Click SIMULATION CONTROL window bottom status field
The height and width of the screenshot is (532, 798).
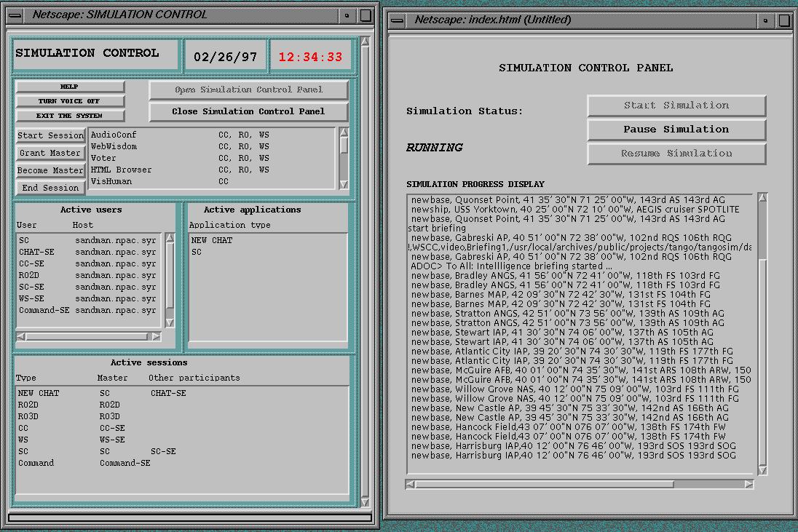tap(190, 517)
